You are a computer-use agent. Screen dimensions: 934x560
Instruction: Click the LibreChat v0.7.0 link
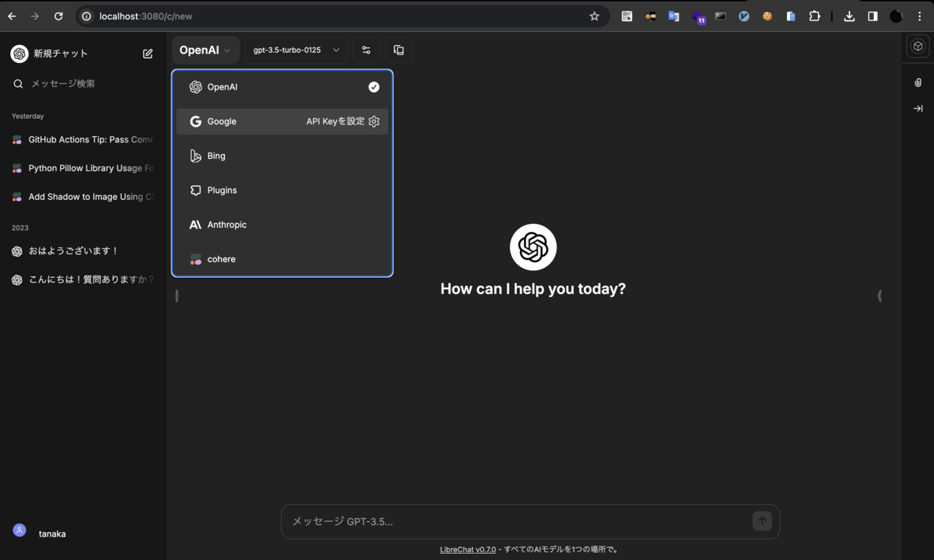click(x=468, y=549)
